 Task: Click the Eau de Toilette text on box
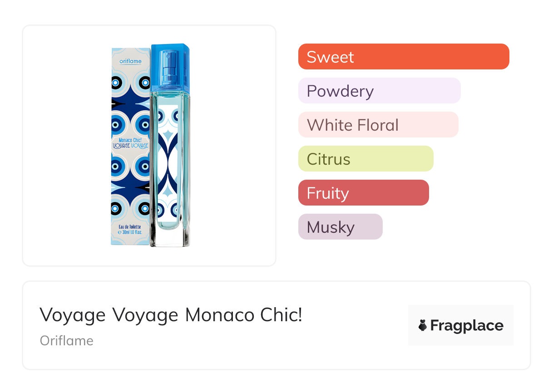(130, 226)
